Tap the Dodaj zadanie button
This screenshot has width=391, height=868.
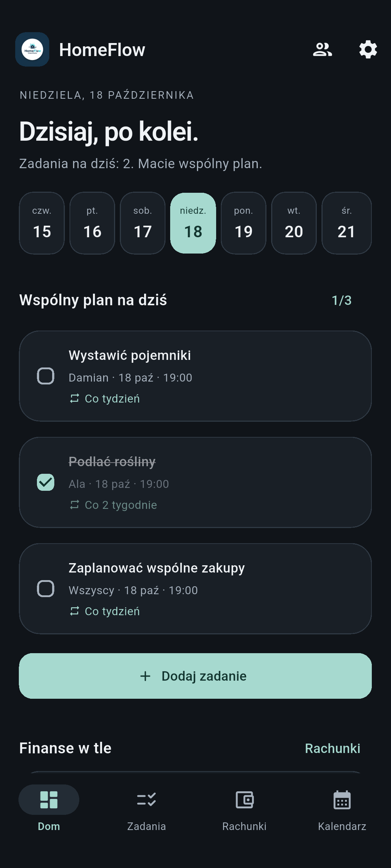pyautogui.click(x=195, y=676)
